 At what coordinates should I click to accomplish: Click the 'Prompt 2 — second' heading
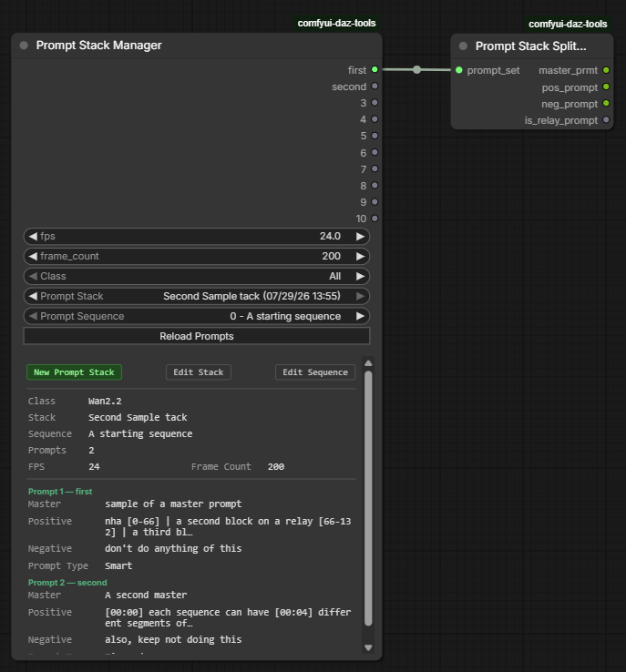point(67,583)
